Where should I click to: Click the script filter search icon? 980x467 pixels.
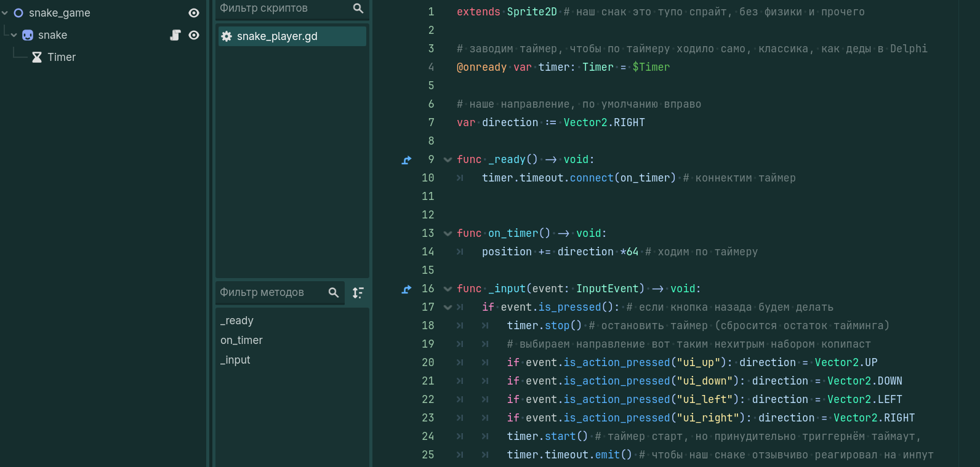(358, 8)
